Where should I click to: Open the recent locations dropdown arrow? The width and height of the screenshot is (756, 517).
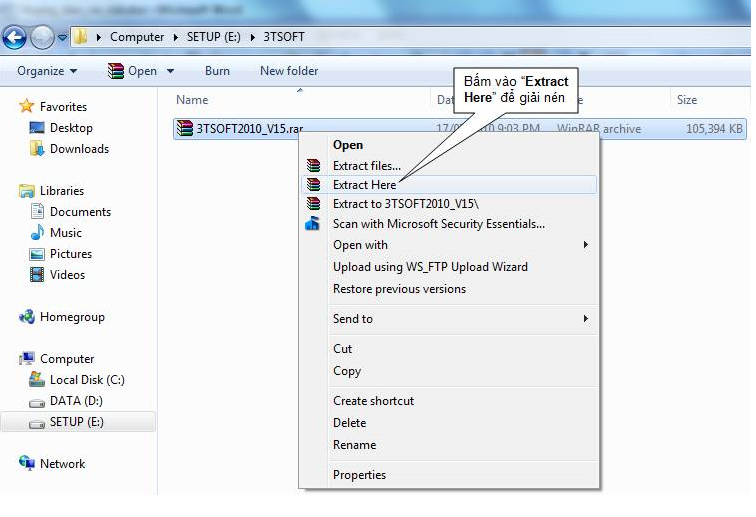[62, 37]
